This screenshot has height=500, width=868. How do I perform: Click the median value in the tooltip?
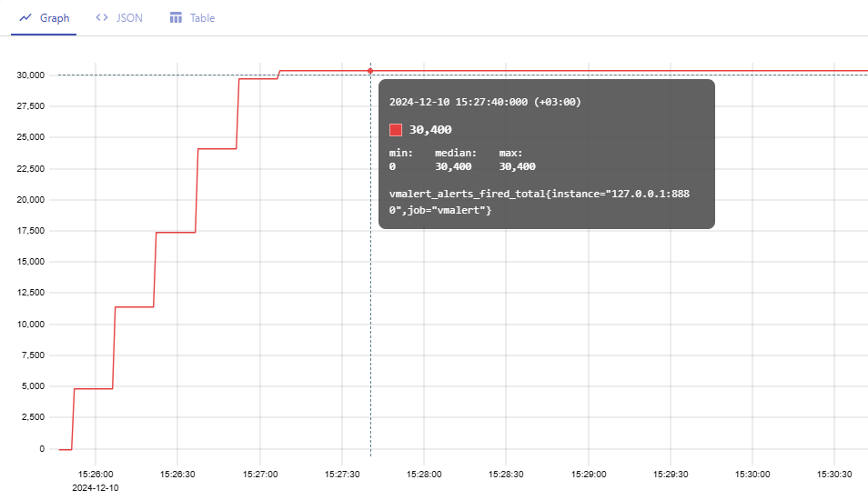[453, 166]
